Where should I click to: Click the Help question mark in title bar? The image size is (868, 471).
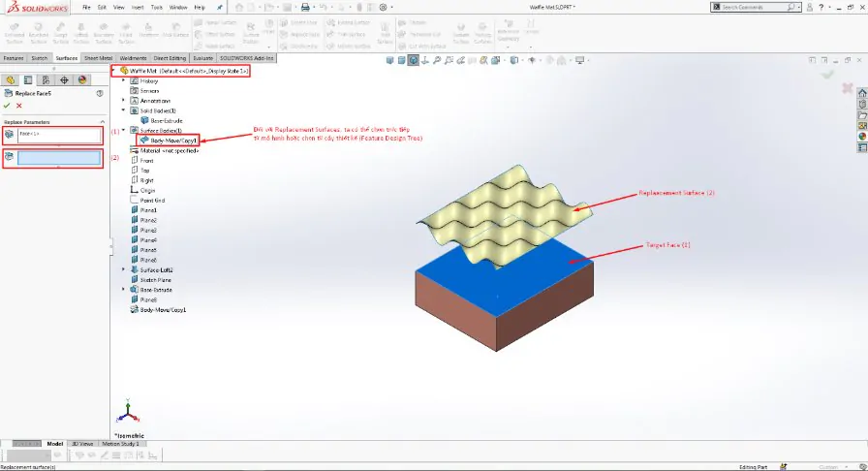point(821,7)
